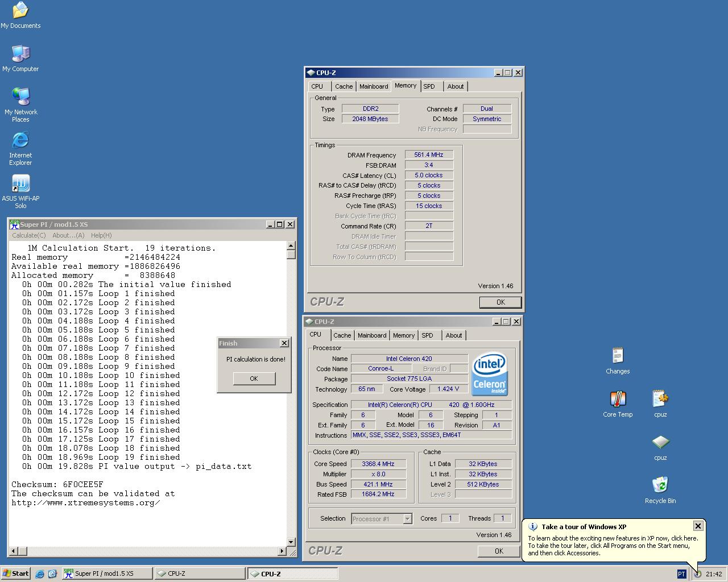Click the Rated FSB 1684.2 MHz value
Screen dimensions: 728x582
pyautogui.click(x=378, y=494)
